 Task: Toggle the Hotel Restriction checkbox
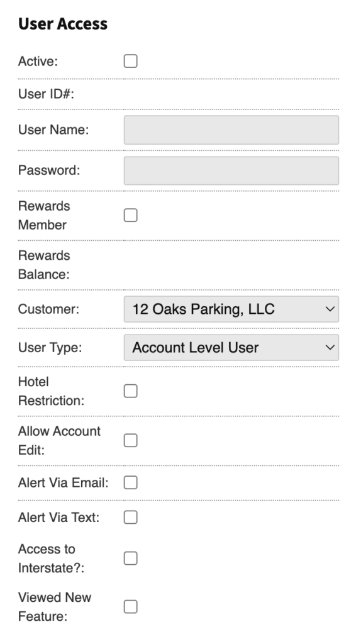131,391
